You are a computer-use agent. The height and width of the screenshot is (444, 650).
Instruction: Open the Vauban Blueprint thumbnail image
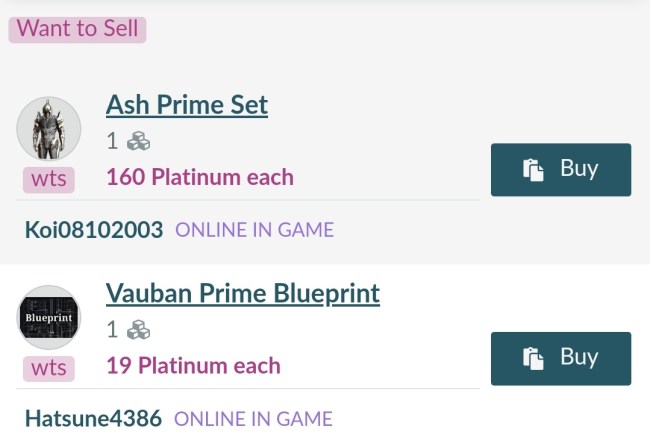49,318
